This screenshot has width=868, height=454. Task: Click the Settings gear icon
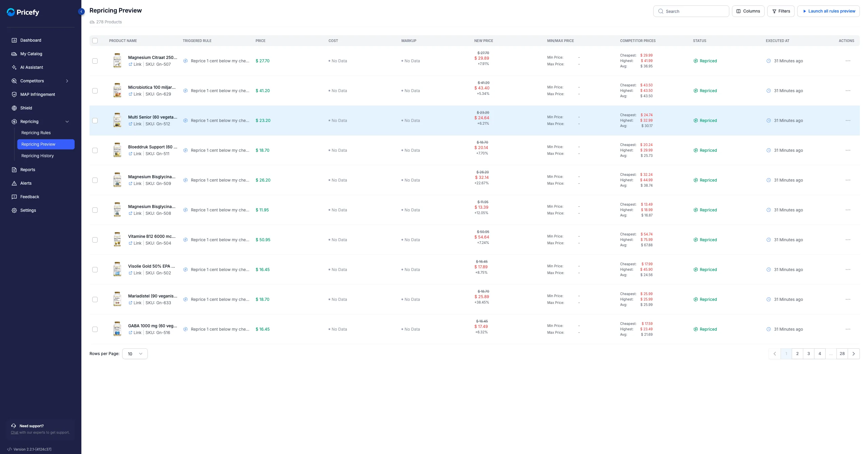tap(14, 210)
